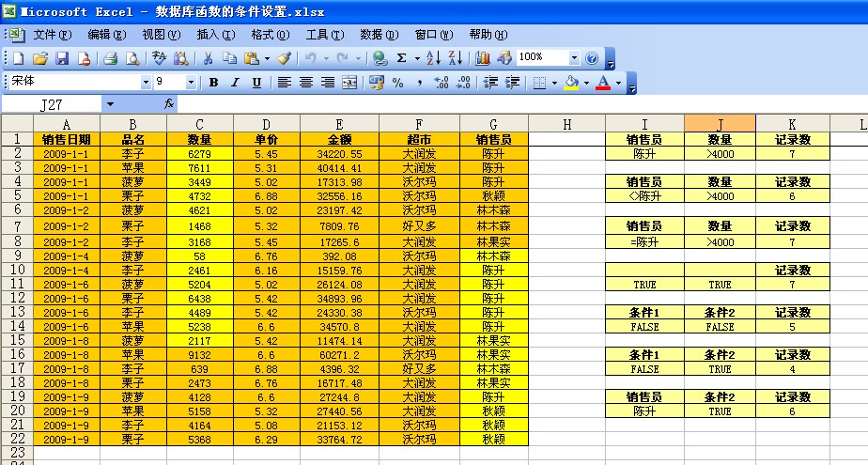Open the 数据 menu
The height and width of the screenshot is (465, 868).
[378, 34]
